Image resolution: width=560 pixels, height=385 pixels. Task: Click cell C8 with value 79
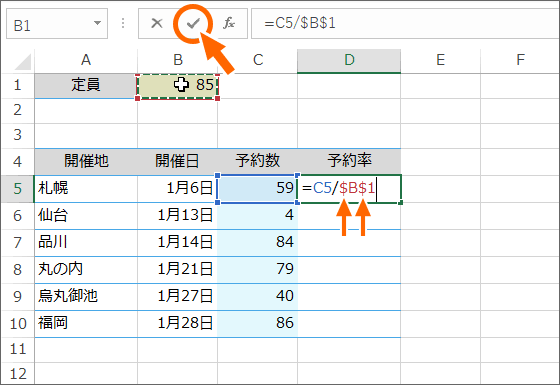click(258, 270)
